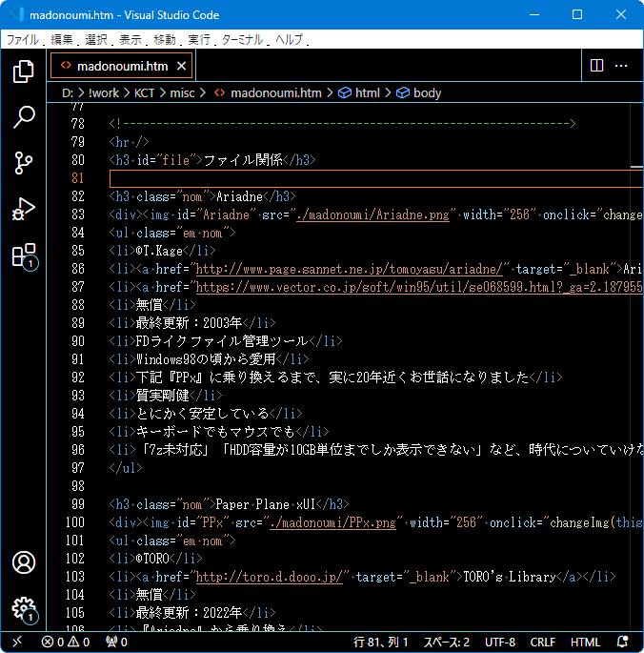Click line number 81 in gutter
644x653 pixels.
pyautogui.click(x=77, y=178)
